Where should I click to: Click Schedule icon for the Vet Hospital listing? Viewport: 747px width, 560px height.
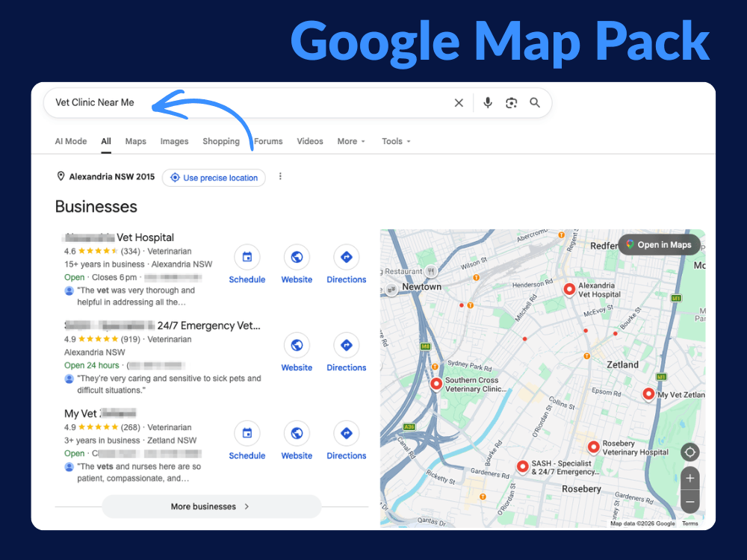(x=247, y=257)
